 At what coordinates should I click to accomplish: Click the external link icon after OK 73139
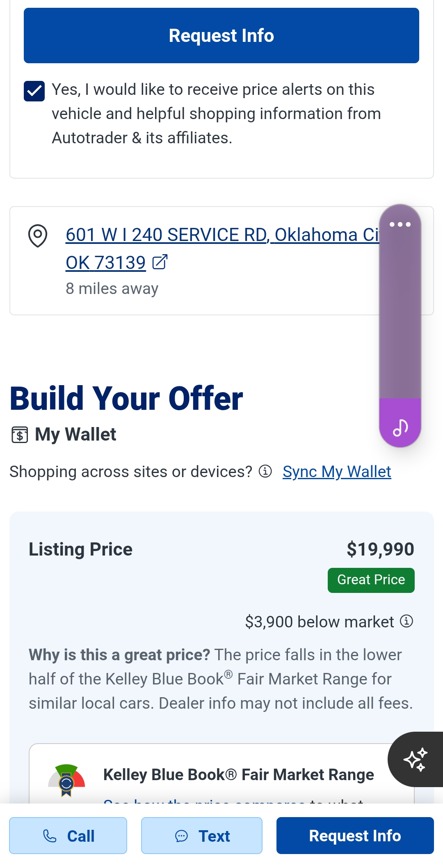click(x=160, y=262)
